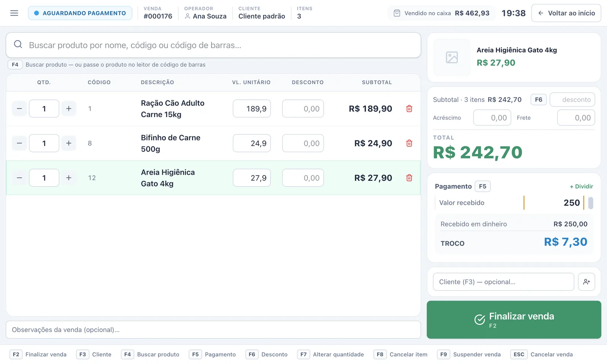
Task: Go back with Voltar ao início
Action: tap(566, 13)
